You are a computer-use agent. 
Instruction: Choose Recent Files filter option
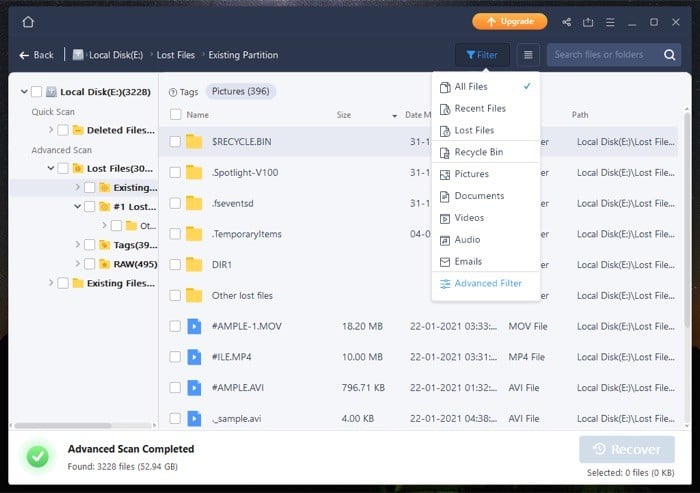point(486,109)
